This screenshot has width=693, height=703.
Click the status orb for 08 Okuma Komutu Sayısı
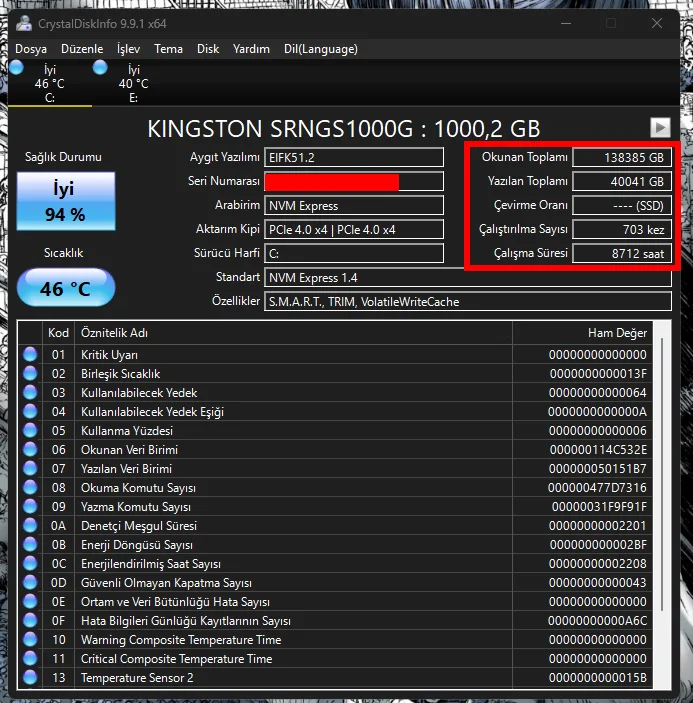30,487
